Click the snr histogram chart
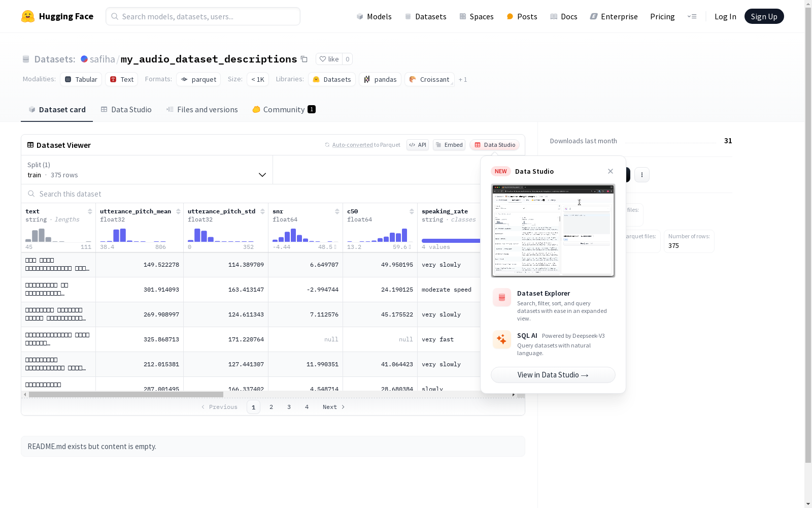This screenshot has width=812, height=508. (x=306, y=235)
